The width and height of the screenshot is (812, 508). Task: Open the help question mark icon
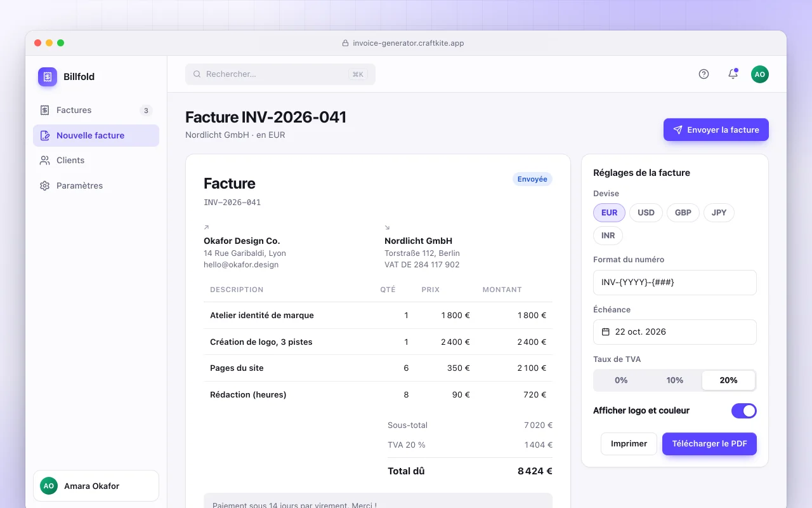tap(704, 74)
